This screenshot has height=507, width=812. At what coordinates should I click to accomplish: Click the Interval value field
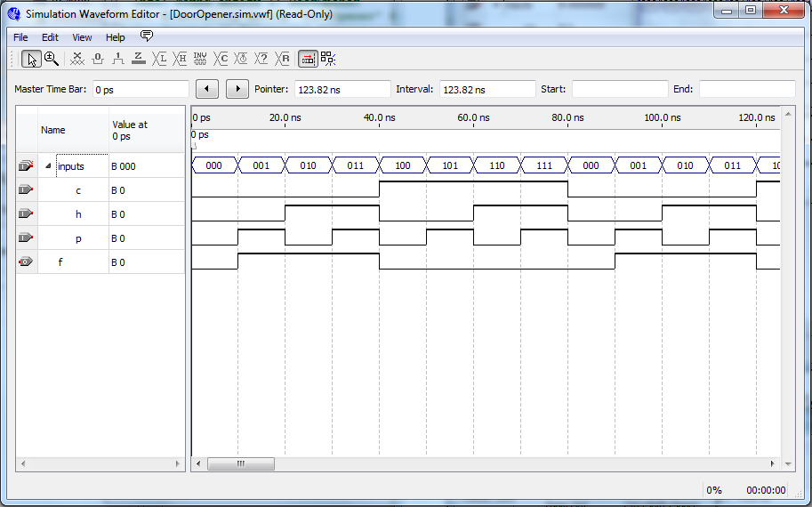(487, 89)
